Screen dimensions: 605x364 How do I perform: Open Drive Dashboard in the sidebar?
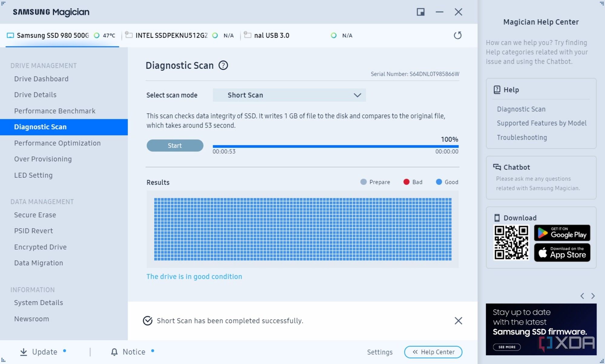point(41,79)
